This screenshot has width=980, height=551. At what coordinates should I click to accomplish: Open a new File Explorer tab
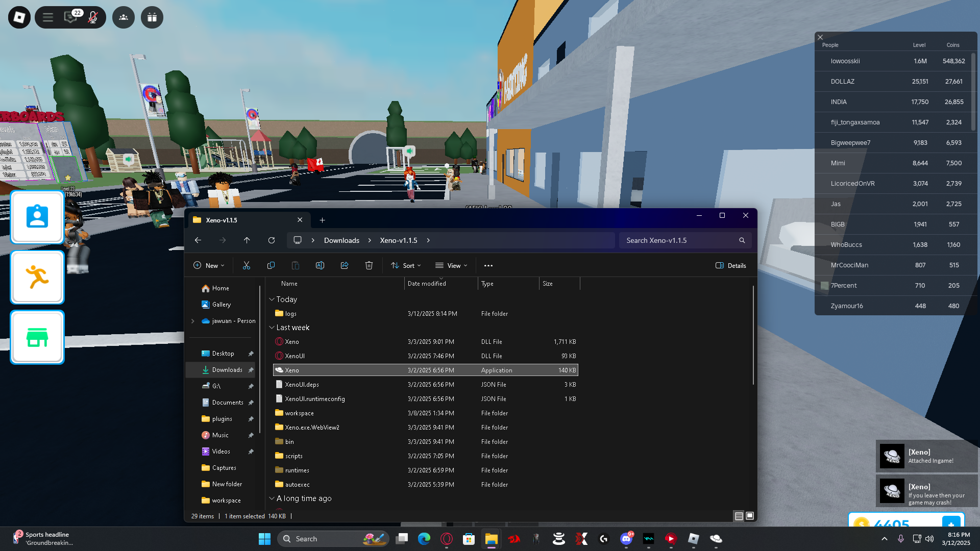coord(322,220)
